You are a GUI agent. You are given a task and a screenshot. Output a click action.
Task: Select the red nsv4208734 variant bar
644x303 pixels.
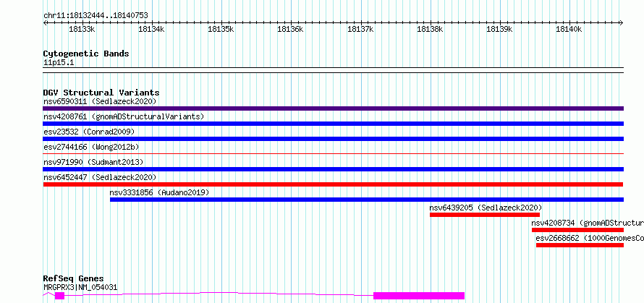[578, 230]
